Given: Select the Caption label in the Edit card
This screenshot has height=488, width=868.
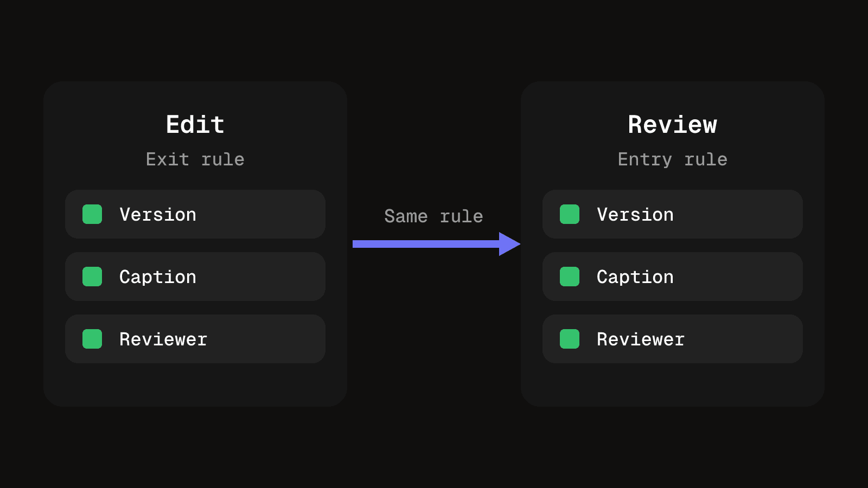Looking at the screenshot, I should click(158, 277).
